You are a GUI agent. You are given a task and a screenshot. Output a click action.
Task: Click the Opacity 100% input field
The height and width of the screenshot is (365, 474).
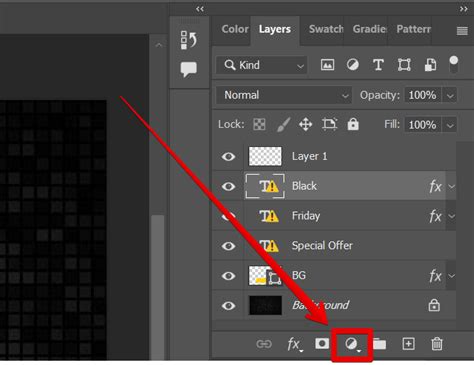423,95
